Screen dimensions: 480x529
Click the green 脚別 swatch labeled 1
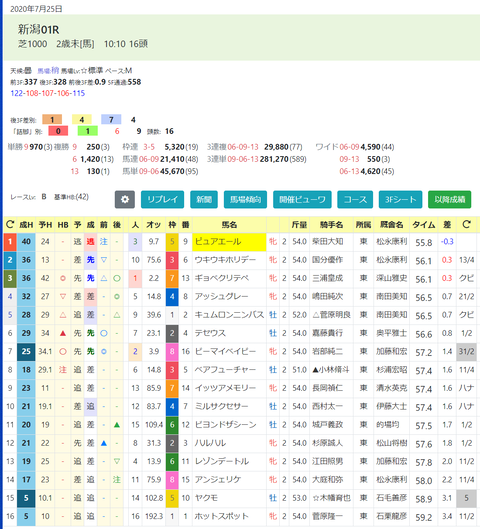tap(88, 131)
